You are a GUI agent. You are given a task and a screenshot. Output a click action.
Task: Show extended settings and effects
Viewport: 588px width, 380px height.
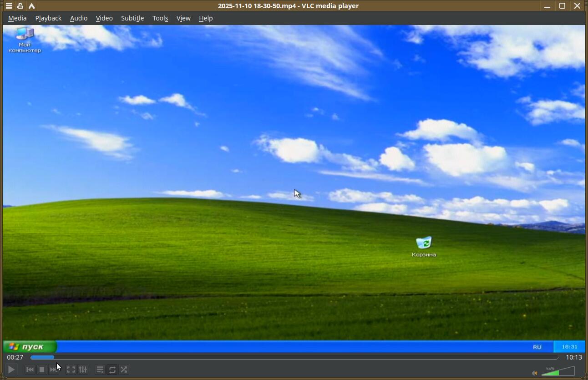coord(83,370)
